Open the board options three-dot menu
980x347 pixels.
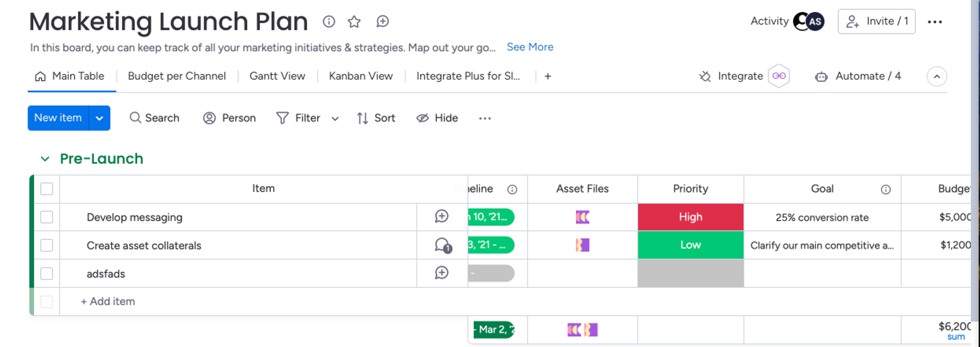pos(934,22)
